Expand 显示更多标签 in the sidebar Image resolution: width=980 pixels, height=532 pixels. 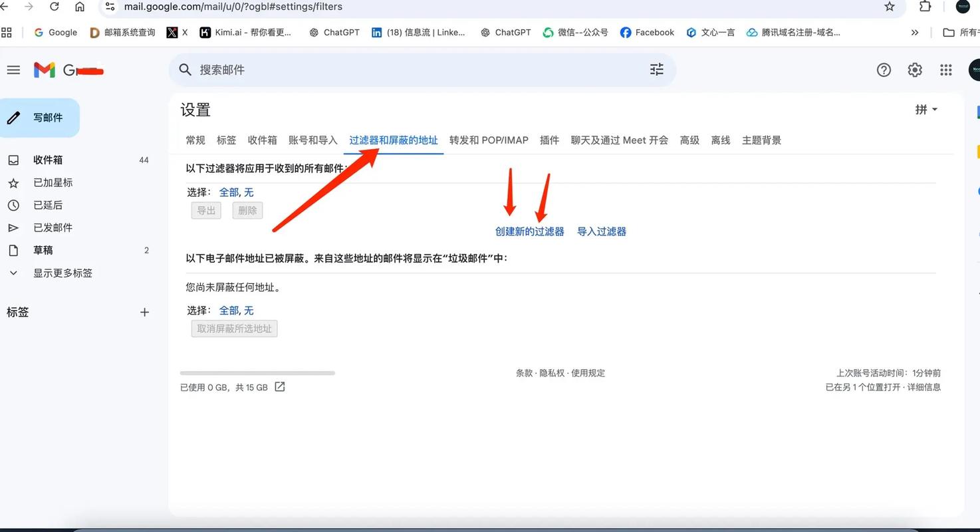[x=62, y=273]
